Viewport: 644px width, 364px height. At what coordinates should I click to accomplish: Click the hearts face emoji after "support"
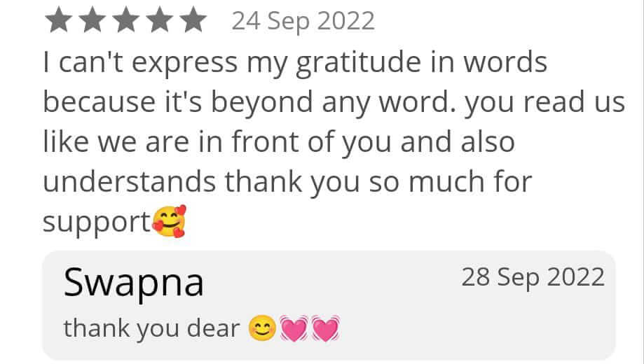tap(169, 222)
